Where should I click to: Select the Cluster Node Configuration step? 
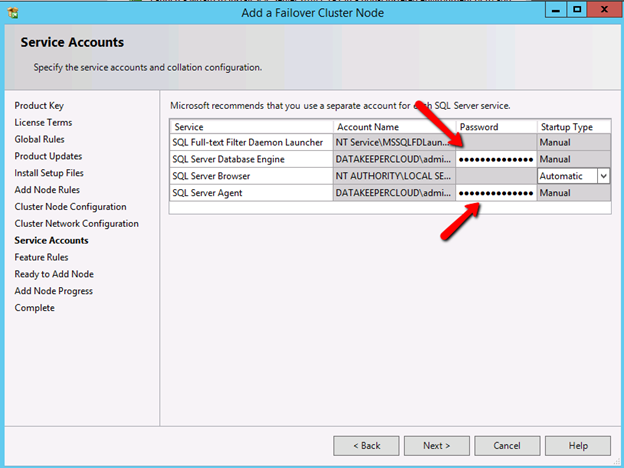pyautogui.click(x=70, y=207)
